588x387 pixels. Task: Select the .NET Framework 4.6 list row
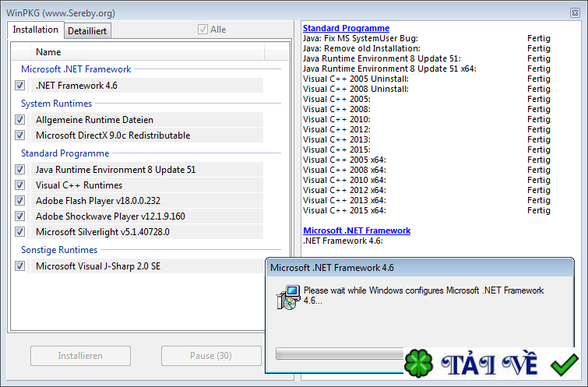click(147, 86)
